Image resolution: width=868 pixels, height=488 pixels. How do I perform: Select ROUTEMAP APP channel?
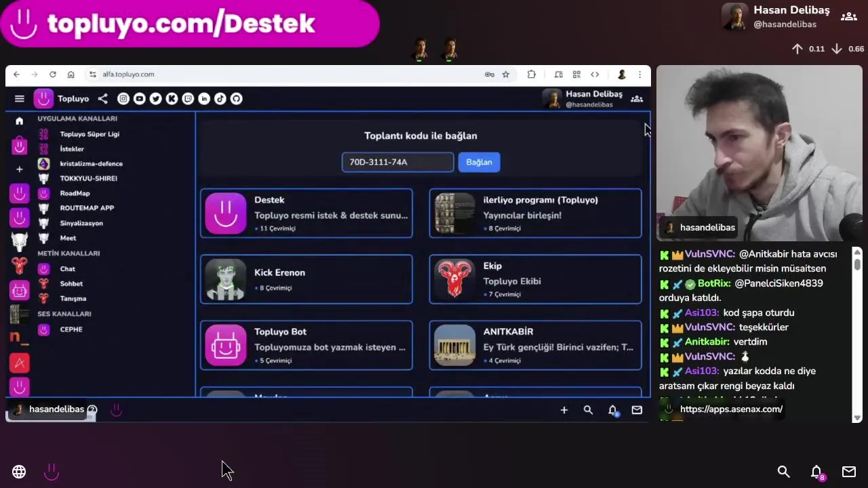87,209
